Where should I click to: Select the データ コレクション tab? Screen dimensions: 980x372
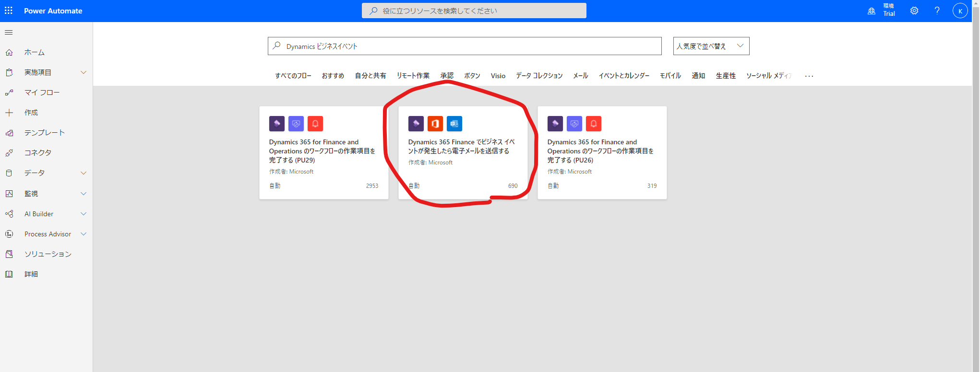[x=539, y=76]
